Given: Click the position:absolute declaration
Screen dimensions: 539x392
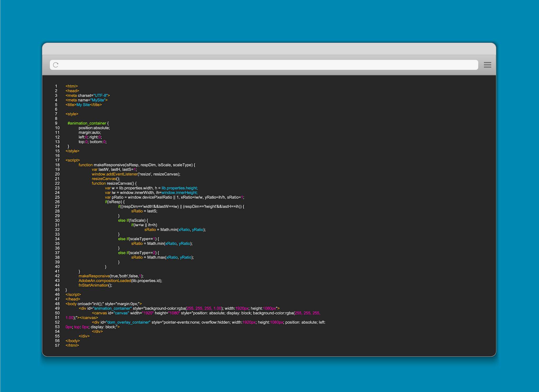Looking at the screenshot, I should (94, 128).
